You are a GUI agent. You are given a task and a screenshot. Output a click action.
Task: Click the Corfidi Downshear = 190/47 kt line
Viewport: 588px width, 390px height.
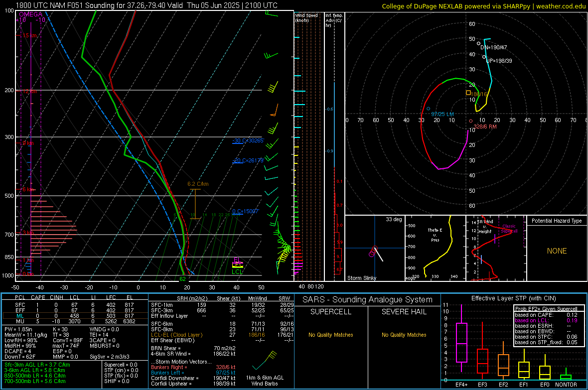193,378
